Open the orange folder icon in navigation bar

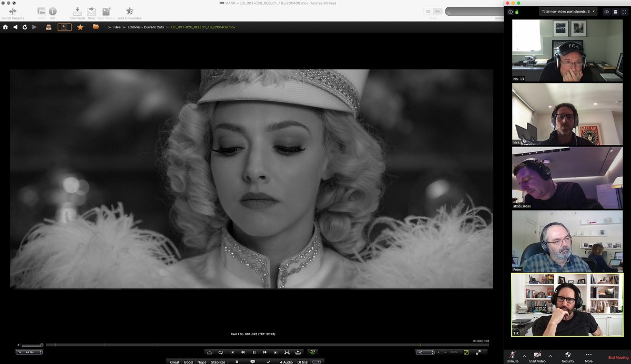click(96, 27)
